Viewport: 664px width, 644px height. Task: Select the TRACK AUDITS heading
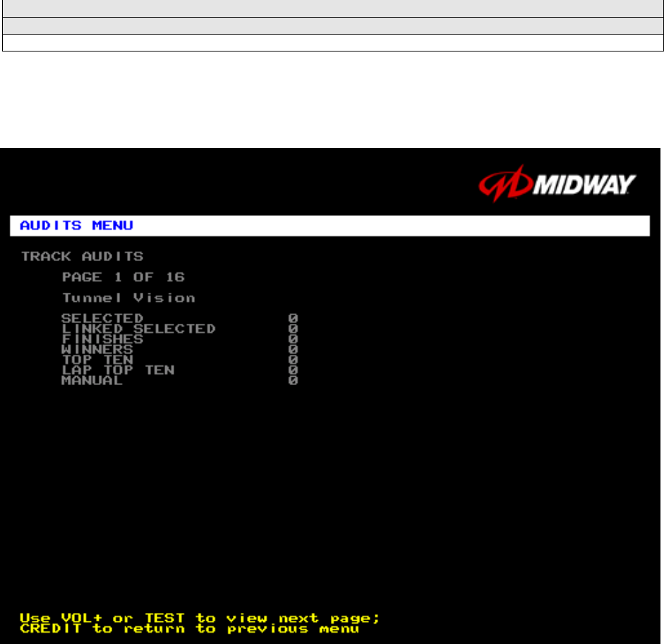tap(83, 256)
